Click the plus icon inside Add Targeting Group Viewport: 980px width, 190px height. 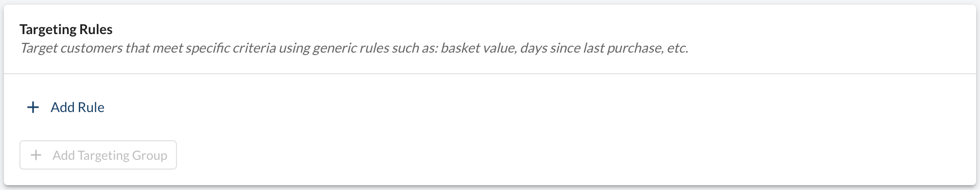36,155
